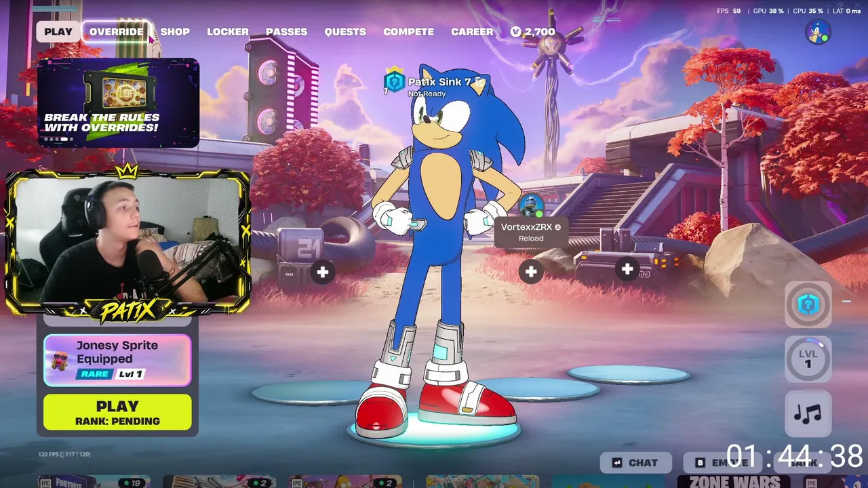Open the CHAT button
The width and height of the screenshot is (868, 488).
(x=636, y=463)
